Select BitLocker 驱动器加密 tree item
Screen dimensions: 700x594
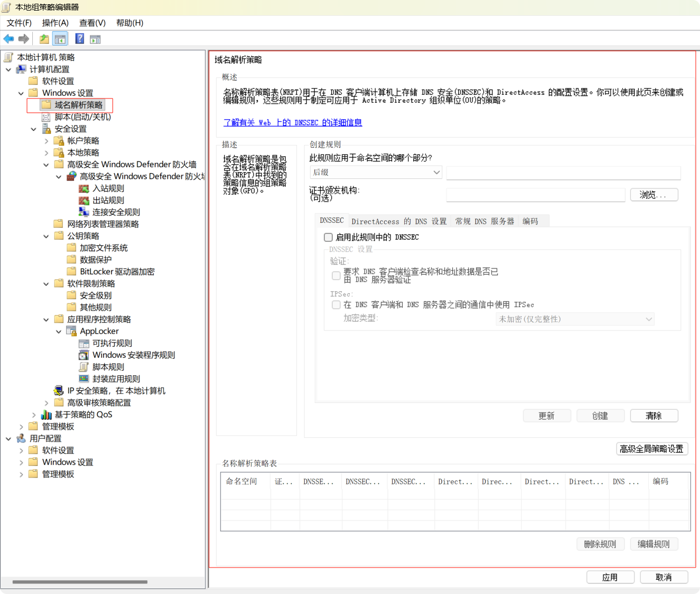click(117, 272)
